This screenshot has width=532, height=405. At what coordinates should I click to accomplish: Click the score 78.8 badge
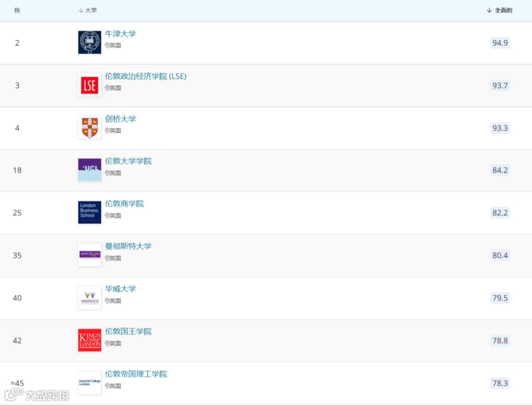point(500,341)
